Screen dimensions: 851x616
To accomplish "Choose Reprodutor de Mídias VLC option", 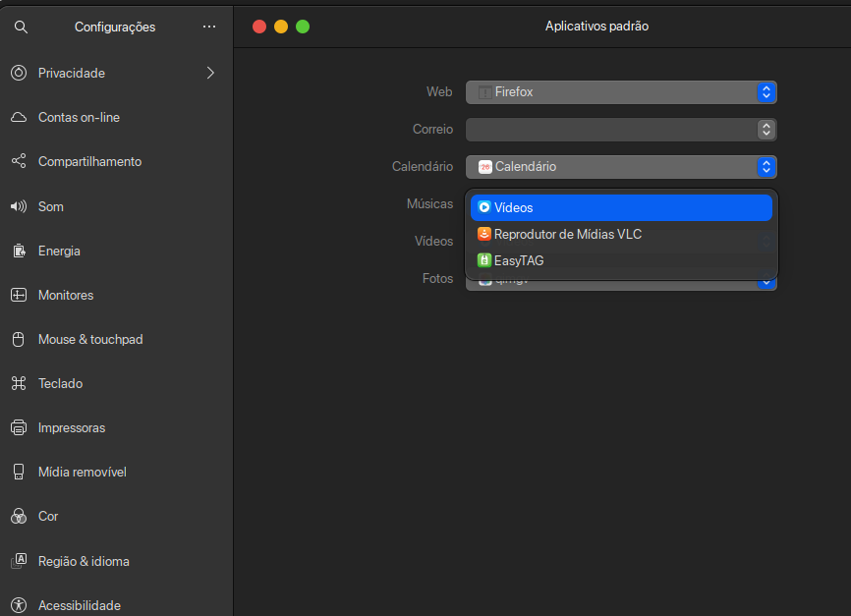I will 621,234.
